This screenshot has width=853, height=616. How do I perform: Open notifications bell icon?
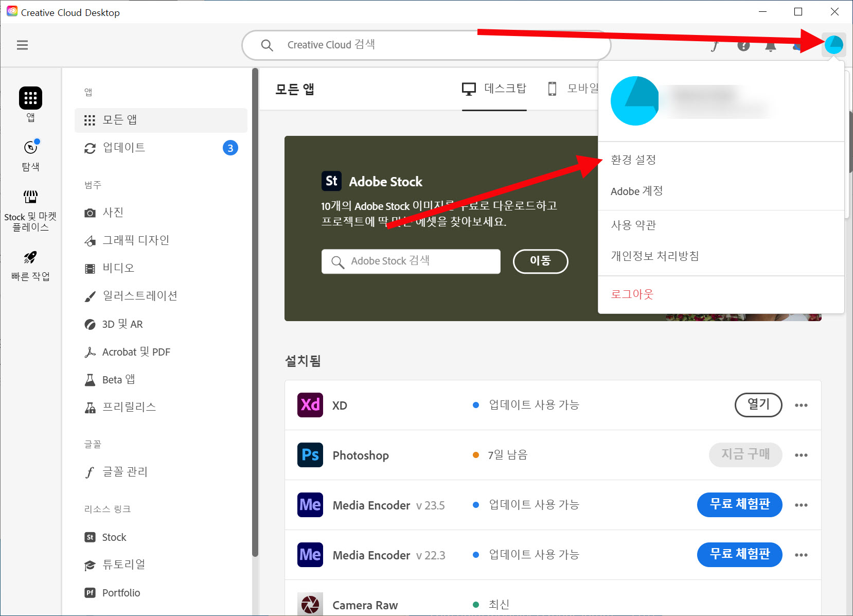click(x=770, y=46)
